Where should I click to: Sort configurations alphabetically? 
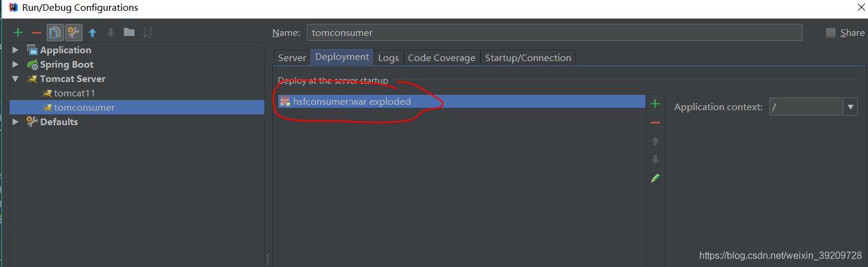(148, 32)
